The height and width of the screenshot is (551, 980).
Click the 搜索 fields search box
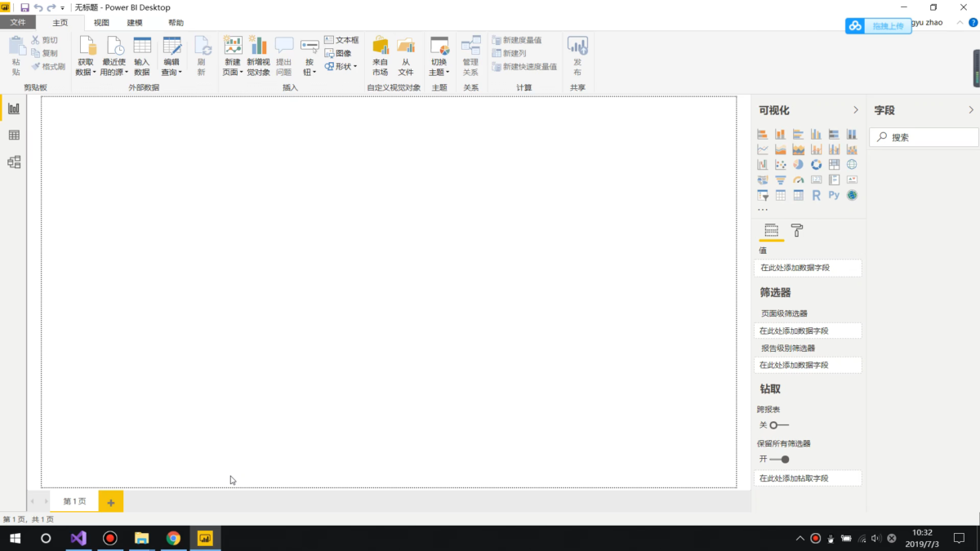click(924, 138)
